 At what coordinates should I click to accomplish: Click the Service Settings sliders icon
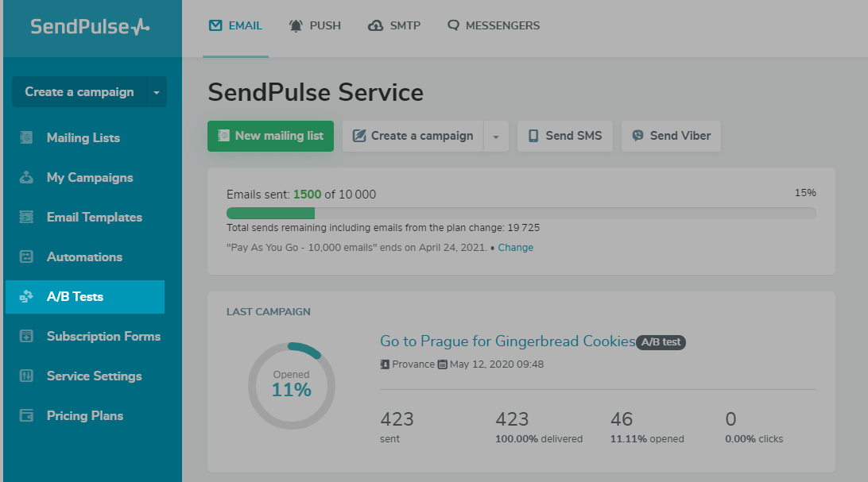26,376
